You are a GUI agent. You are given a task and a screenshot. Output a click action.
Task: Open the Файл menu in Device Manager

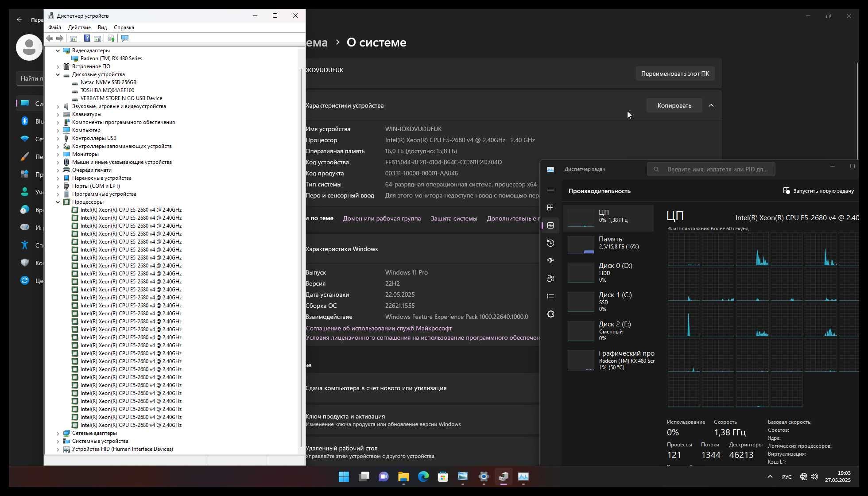[x=55, y=27]
